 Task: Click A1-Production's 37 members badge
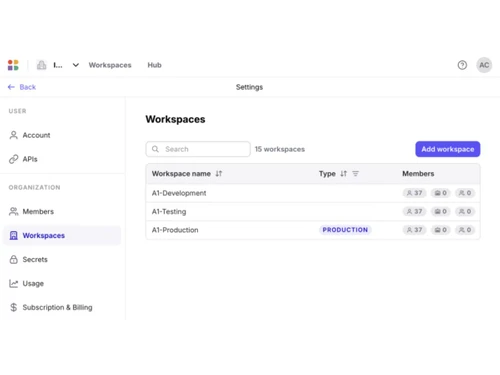pos(414,230)
